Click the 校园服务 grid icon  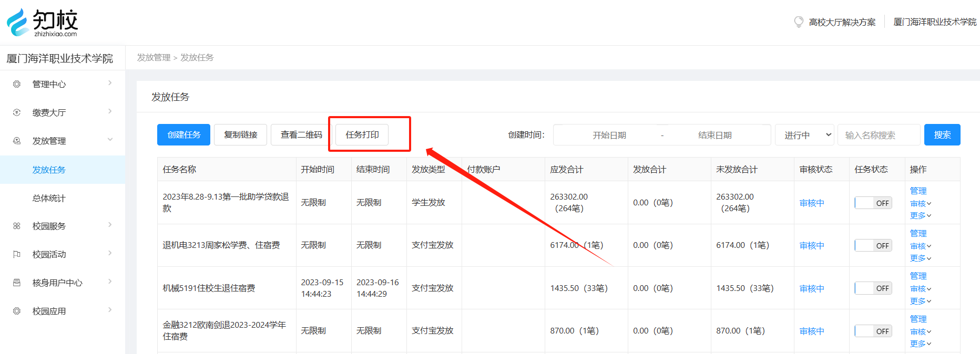coord(17,226)
